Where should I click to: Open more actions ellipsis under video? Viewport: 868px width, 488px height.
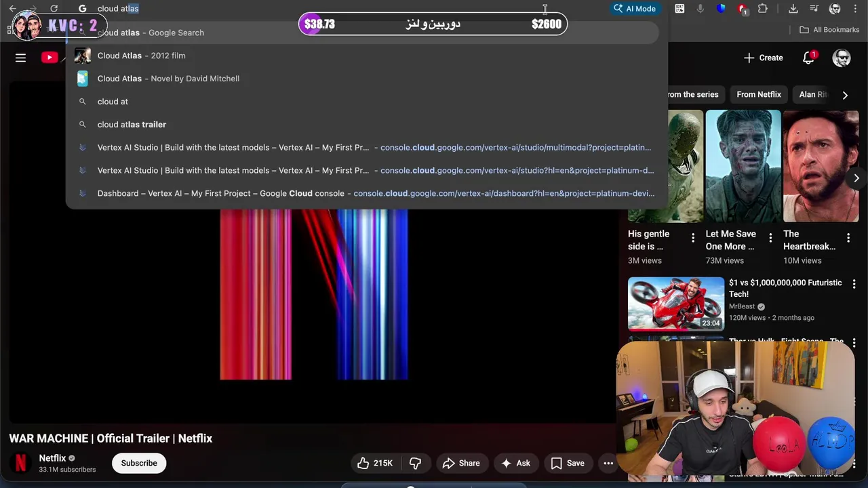608,463
